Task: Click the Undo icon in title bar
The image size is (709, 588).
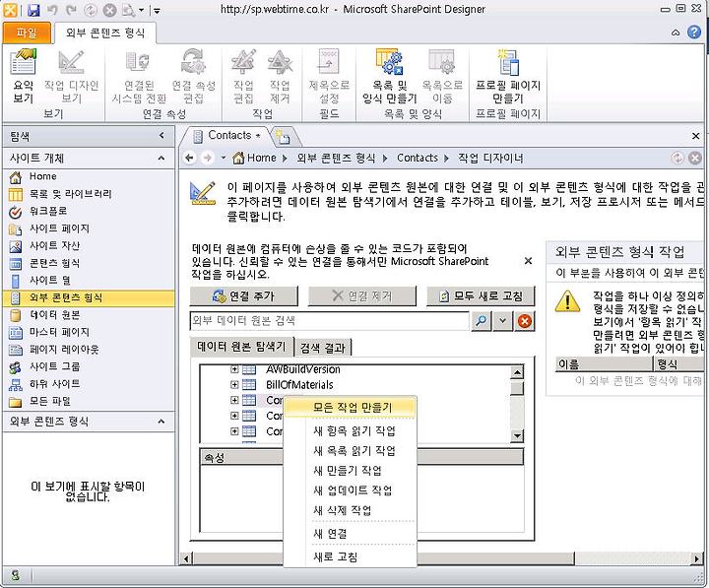Action: (52, 10)
